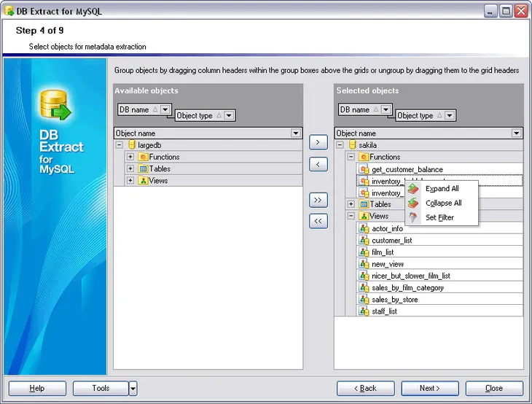Open Selected objects DB name filter dropdown

[386, 109]
